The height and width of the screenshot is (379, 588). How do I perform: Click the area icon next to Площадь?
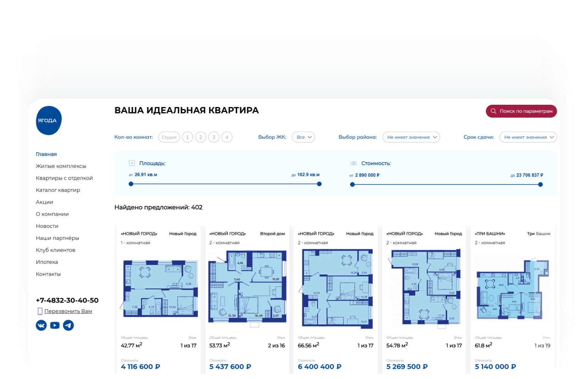[132, 163]
